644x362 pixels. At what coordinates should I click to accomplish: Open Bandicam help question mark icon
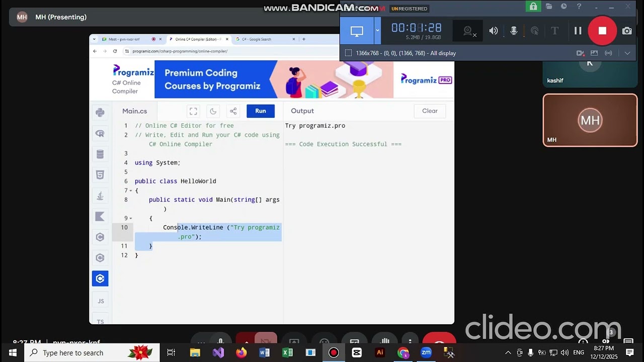tap(579, 7)
